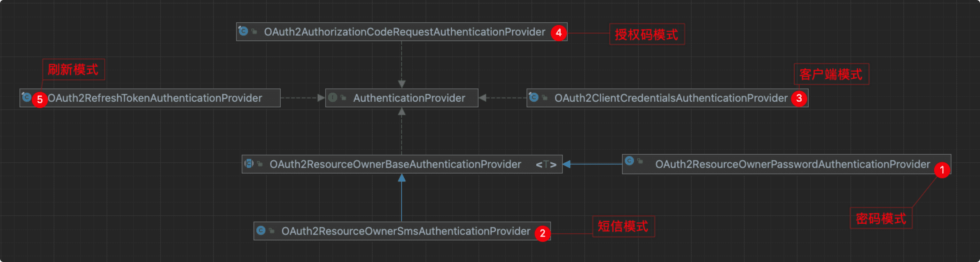Click visibility lock icon of AuthenticationProvider
The height and width of the screenshot is (262, 980).
pos(343,98)
